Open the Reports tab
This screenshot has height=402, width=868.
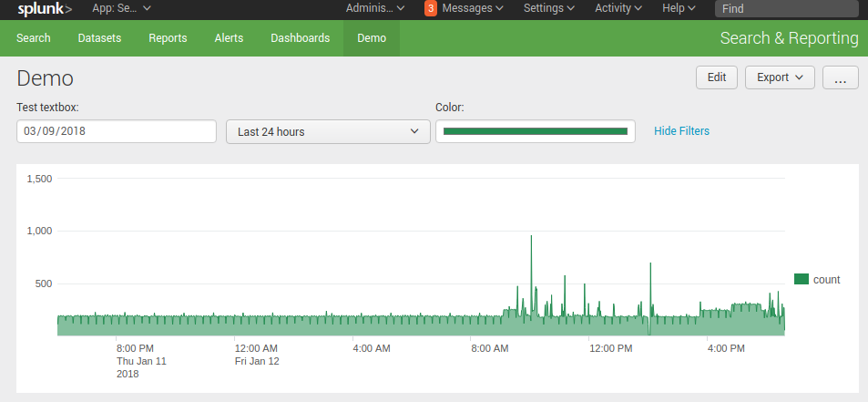[168, 38]
